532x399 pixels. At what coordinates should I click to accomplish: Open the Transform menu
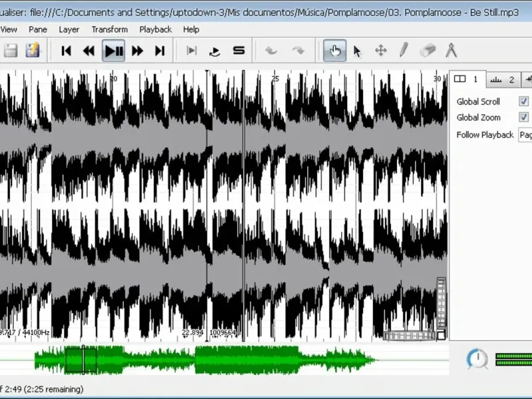pos(110,29)
